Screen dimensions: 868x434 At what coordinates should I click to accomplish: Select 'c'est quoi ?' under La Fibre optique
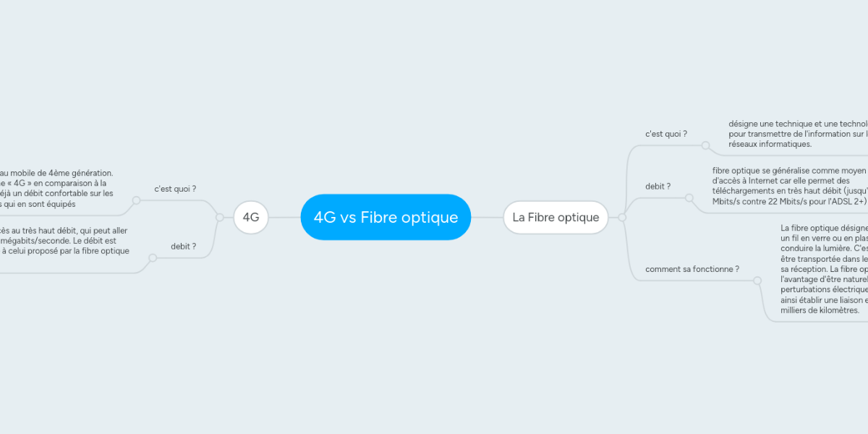coord(665,134)
